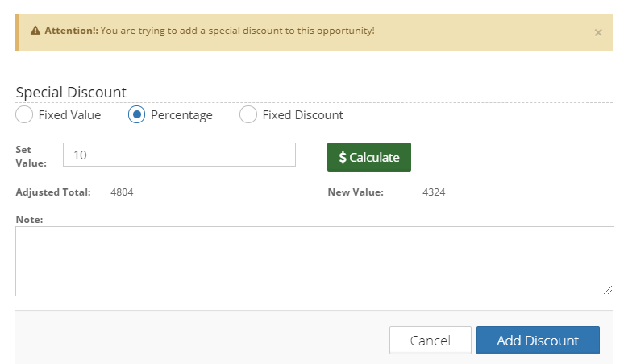Click the Fixed Discount text label
Image resolution: width=624 pixels, height=364 pixels.
(302, 115)
